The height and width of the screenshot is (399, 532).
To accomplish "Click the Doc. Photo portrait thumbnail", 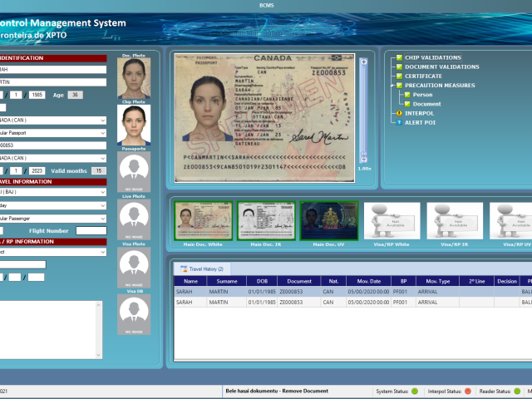I will click(x=134, y=78).
